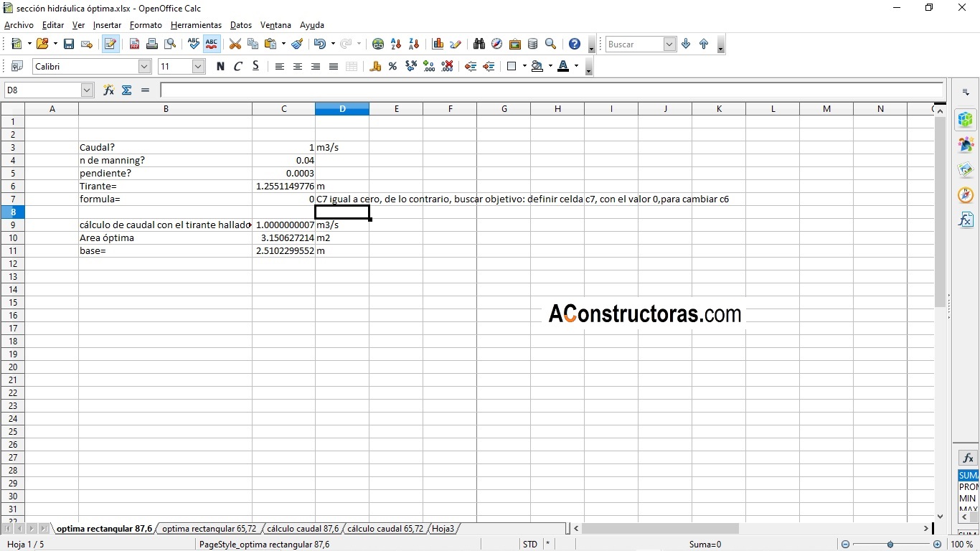The width and height of the screenshot is (980, 551).
Task: Open the Borders dropdown arrow
Action: click(x=524, y=67)
